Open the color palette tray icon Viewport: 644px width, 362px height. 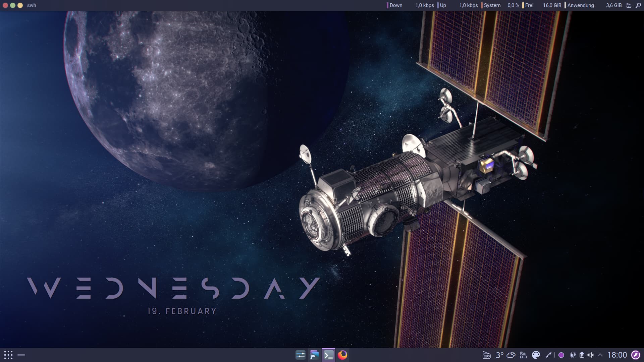pyautogui.click(x=536, y=355)
